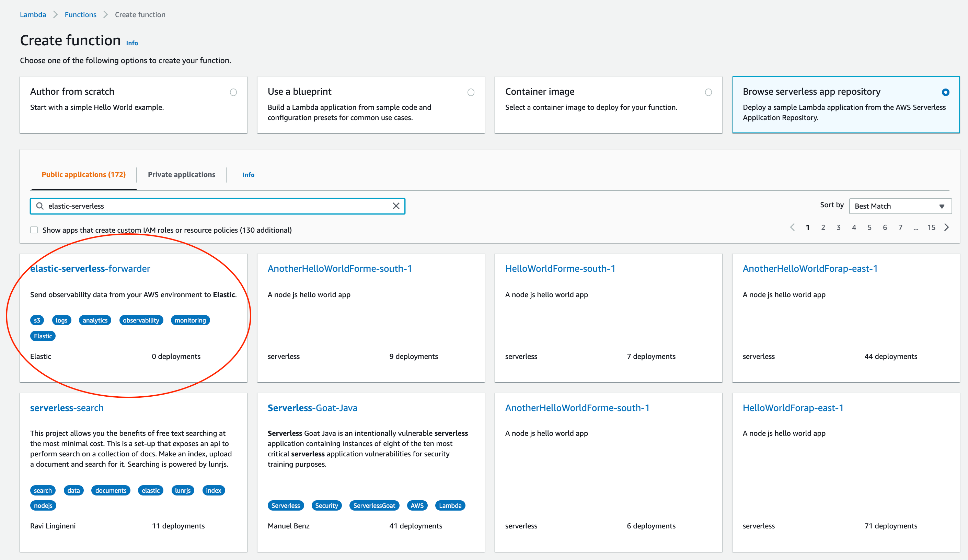This screenshot has width=968, height=560.
Task: Click the analytics tag on elastic-serverless-forwarder
Action: coord(95,320)
